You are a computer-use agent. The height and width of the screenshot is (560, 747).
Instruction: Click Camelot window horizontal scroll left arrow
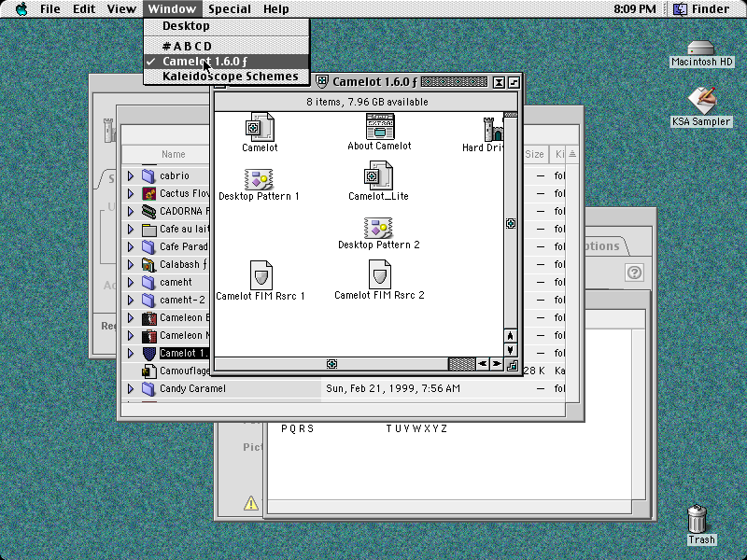482,364
